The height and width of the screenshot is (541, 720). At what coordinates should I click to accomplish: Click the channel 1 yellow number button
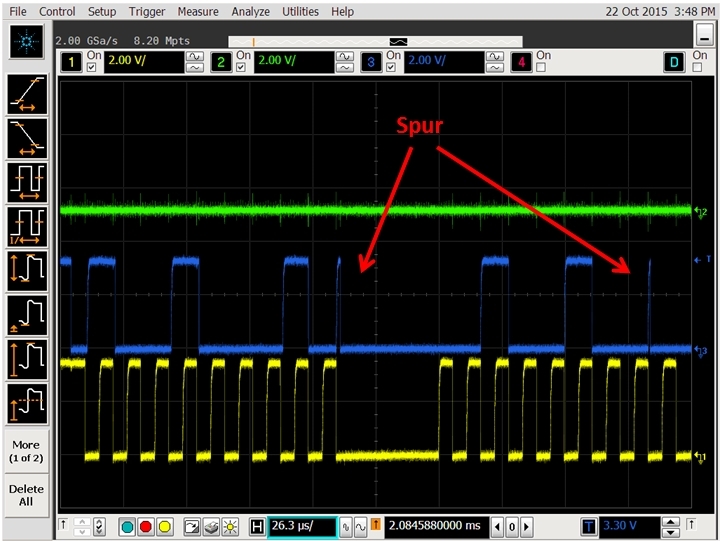(x=71, y=62)
